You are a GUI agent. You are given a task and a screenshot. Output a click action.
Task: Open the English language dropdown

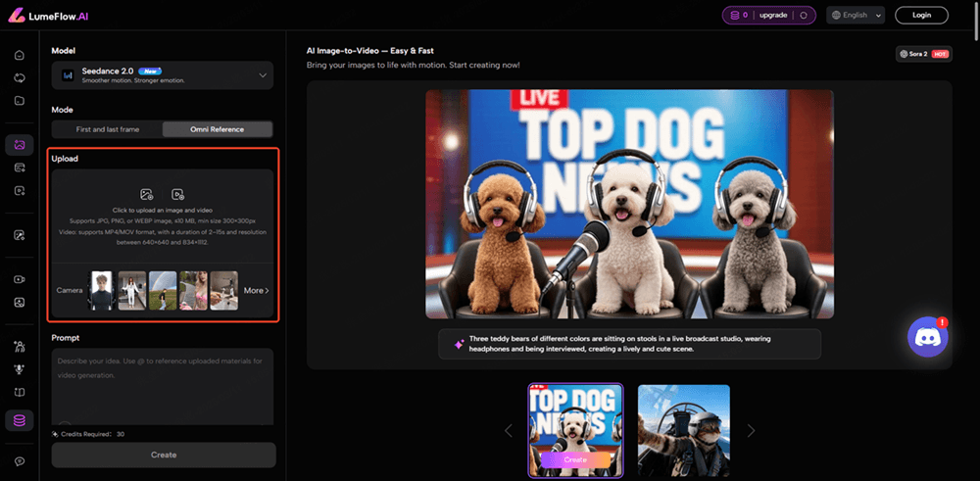click(x=856, y=15)
